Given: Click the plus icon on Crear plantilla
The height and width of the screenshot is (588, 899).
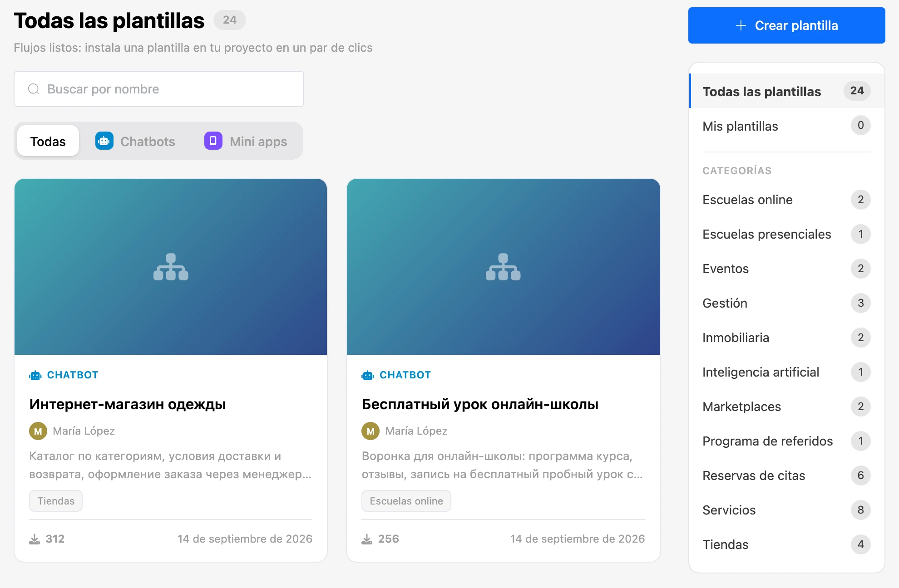Looking at the screenshot, I should tap(741, 25).
